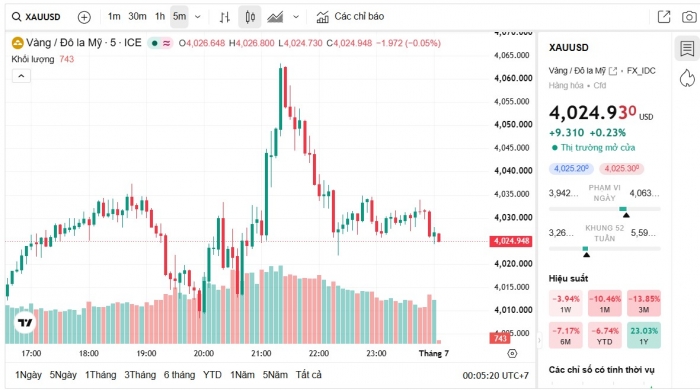The image size is (700, 390).
Task: Select the area chart style icon
Action: (275, 17)
